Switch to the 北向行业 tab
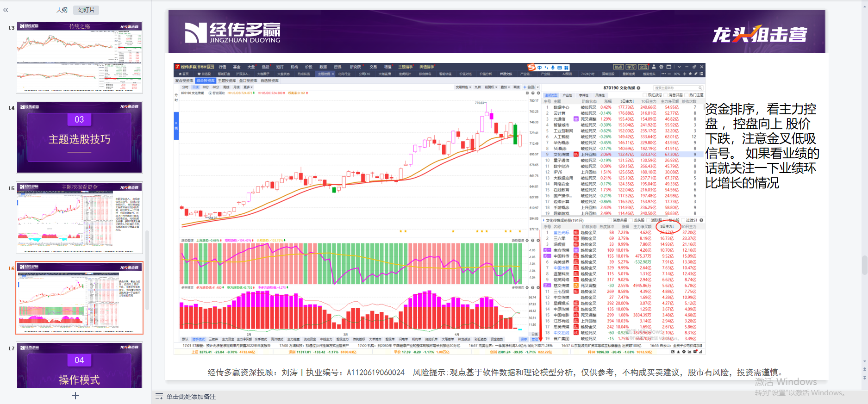 tap(344, 74)
